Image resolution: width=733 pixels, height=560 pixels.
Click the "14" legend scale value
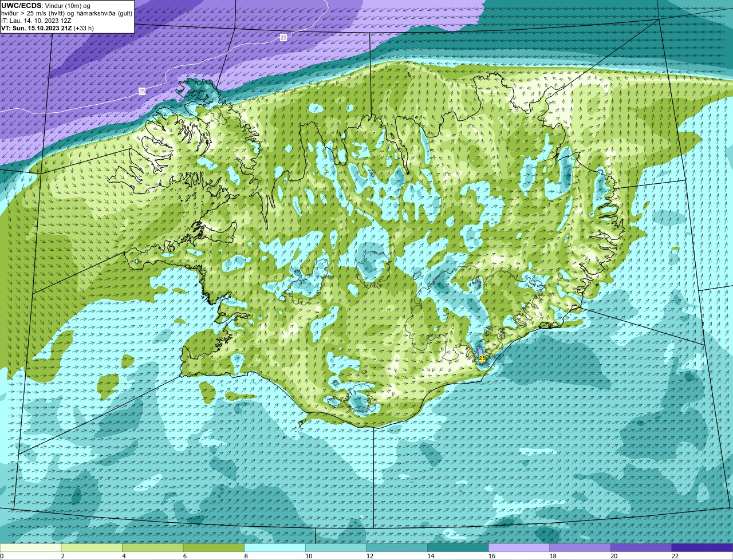[x=431, y=556]
